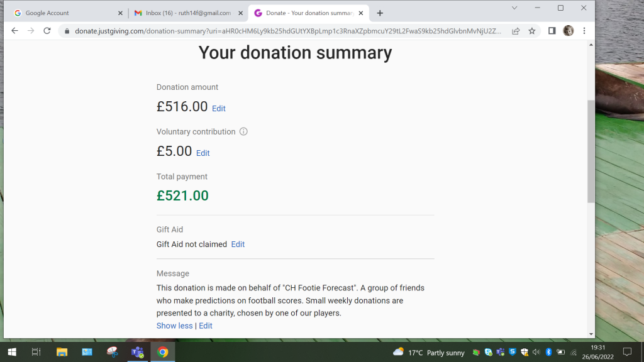644x362 pixels.
Task: Edit the Gift Aid setting
Action: click(x=238, y=244)
